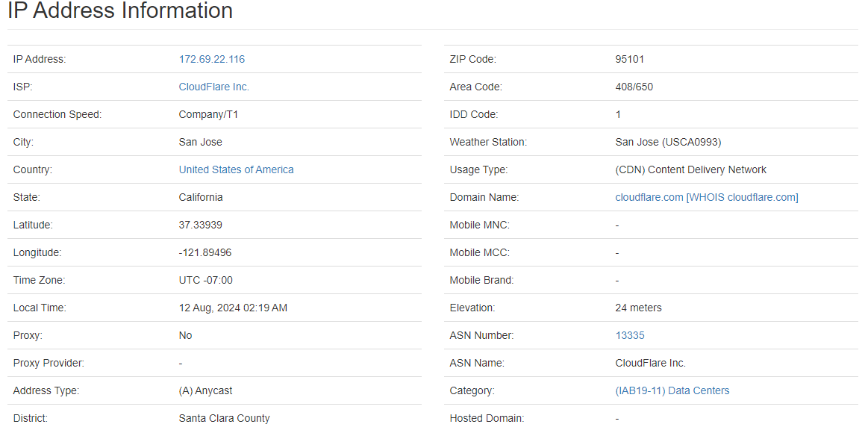Select the Mobile MNC: label
The height and width of the screenshot is (433, 868).
coord(479,225)
